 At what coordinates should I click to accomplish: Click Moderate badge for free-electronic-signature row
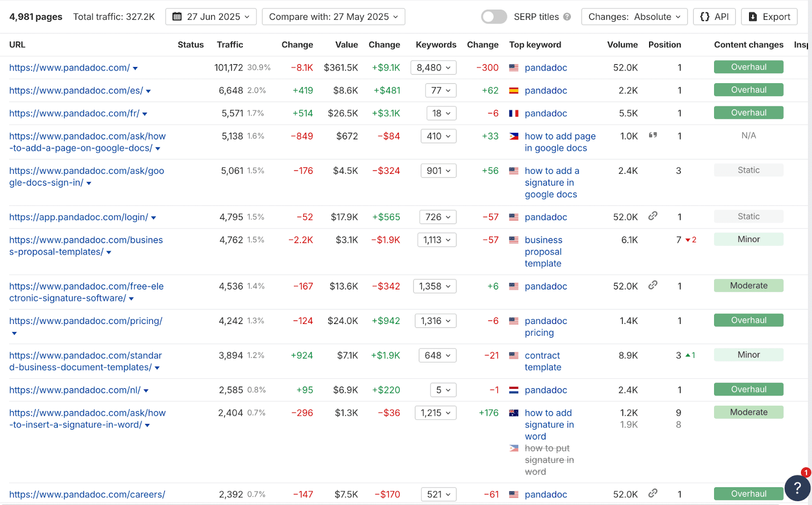pyautogui.click(x=749, y=285)
